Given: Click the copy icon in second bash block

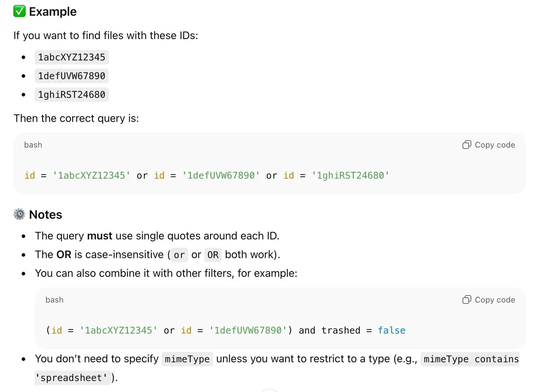Looking at the screenshot, I should click(x=467, y=300).
